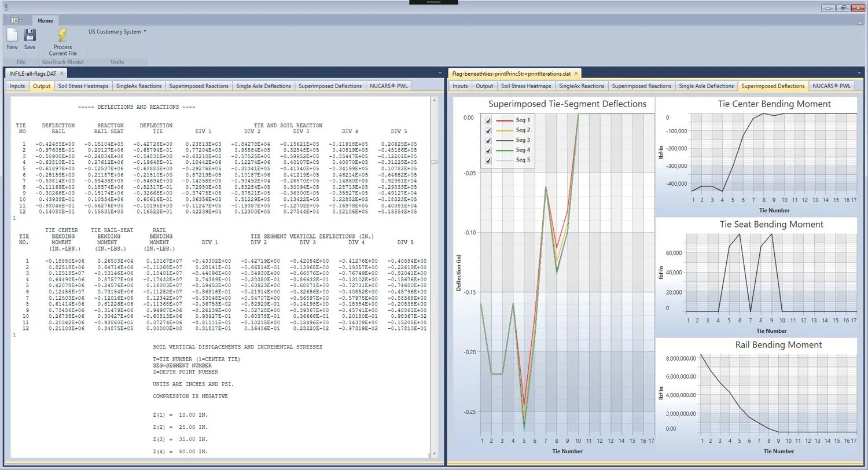Screen dimensions: 868x470
Task: Minimize the application window
Action: coord(829,8)
